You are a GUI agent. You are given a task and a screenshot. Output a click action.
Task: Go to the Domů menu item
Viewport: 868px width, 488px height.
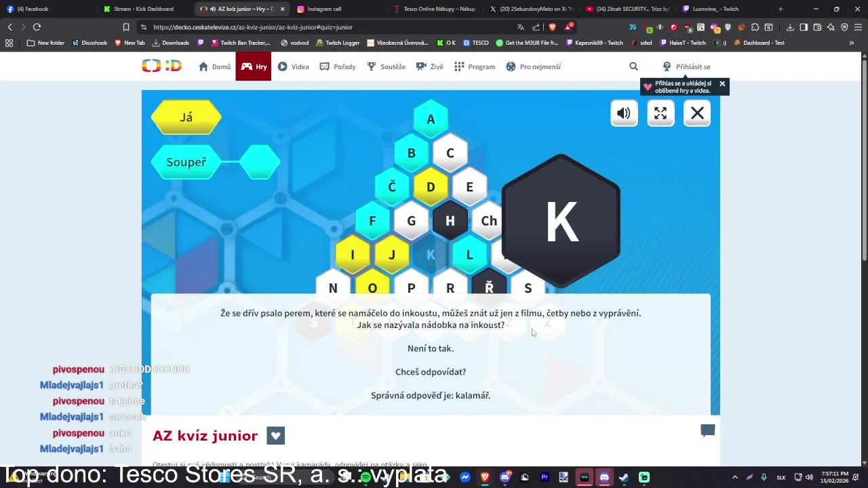(x=214, y=66)
